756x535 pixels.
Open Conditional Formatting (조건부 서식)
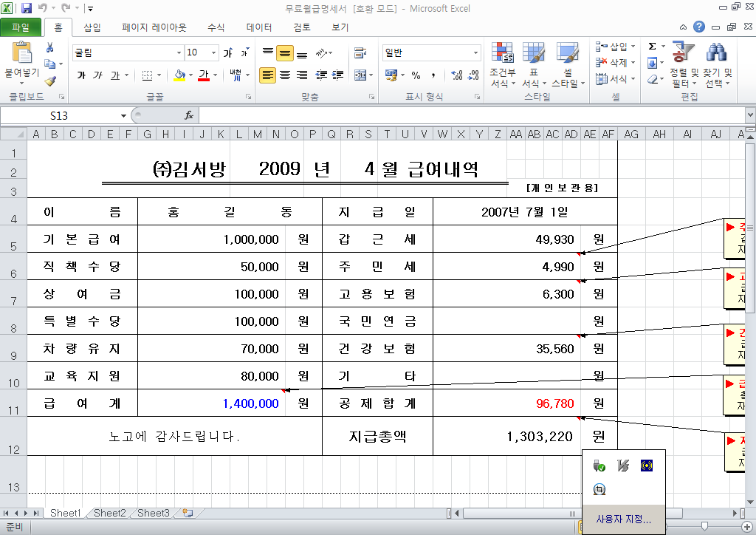tap(502, 65)
